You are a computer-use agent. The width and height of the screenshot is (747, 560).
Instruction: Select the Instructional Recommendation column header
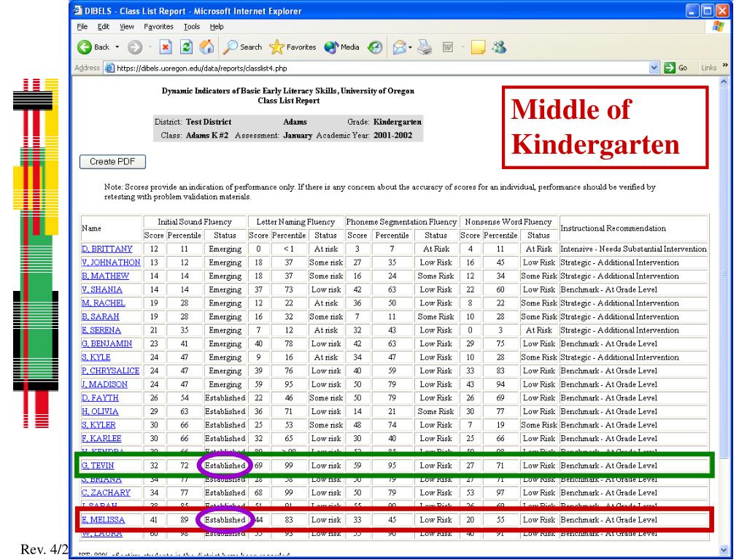[613, 228]
